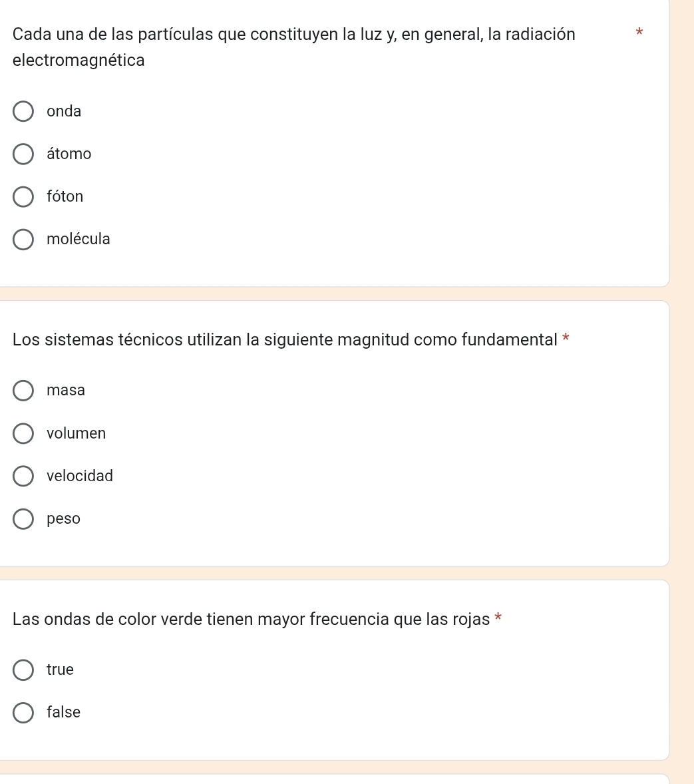Click the 'false' option label
This screenshot has width=694, height=784.
[63, 712]
